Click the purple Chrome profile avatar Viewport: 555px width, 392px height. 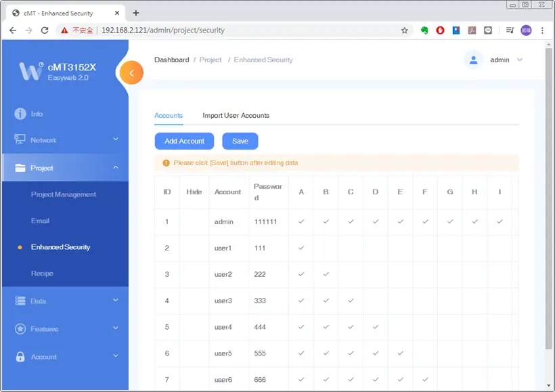[x=526, y=30]
